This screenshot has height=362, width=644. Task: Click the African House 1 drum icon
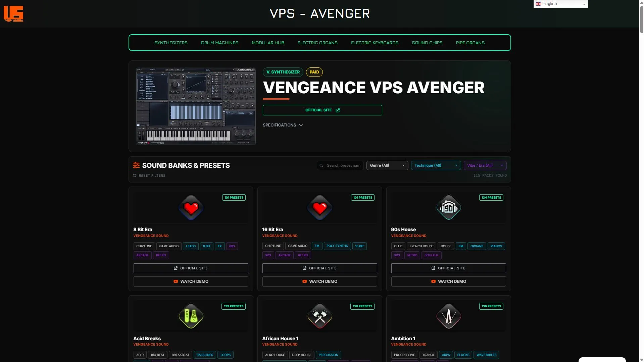click(x=319, y=316)
